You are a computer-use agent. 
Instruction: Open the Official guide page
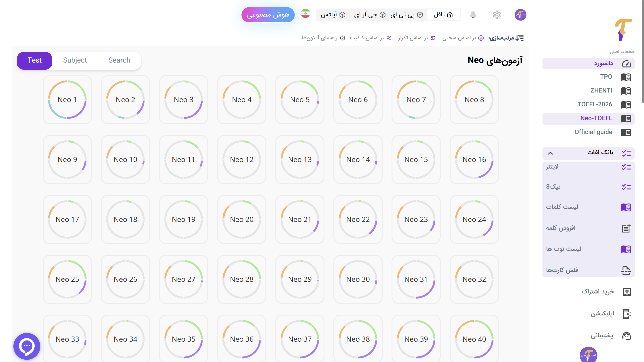(x=593, y=132)
